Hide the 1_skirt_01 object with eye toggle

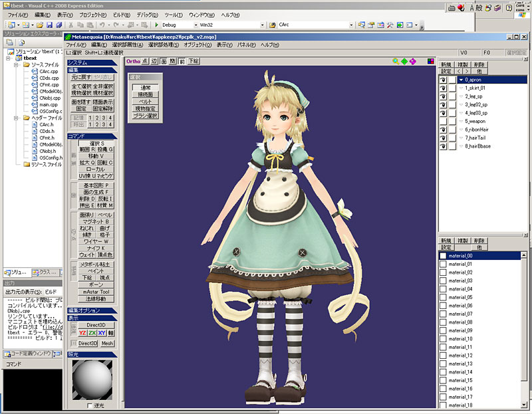pos(443,88)
